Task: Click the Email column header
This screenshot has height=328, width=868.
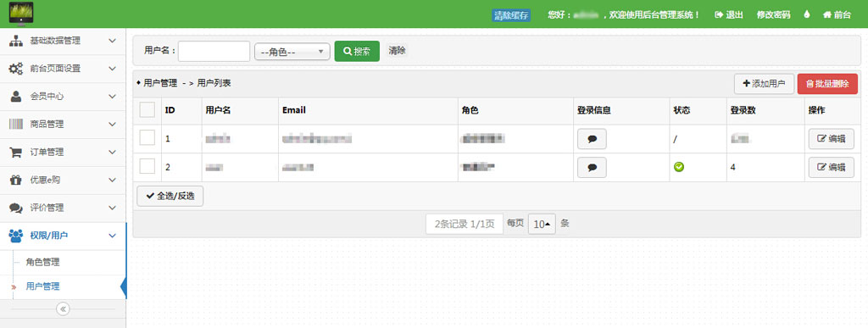Action: 294,110
